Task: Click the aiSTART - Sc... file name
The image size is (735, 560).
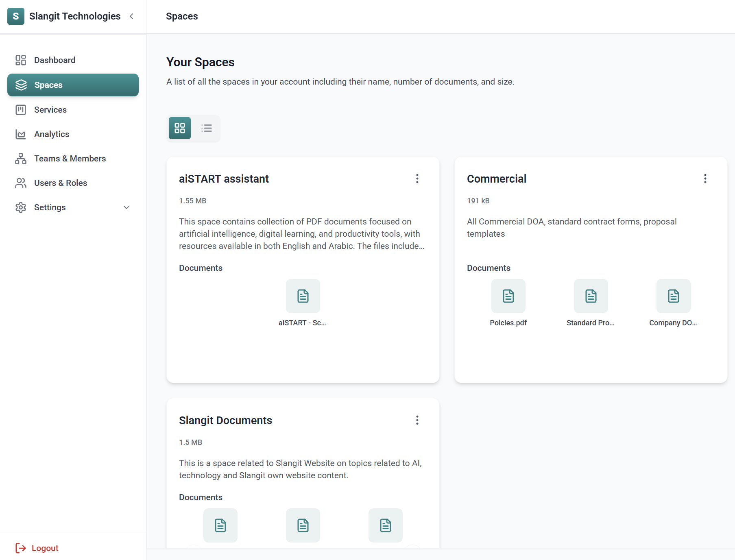Action: coord(302,323)
